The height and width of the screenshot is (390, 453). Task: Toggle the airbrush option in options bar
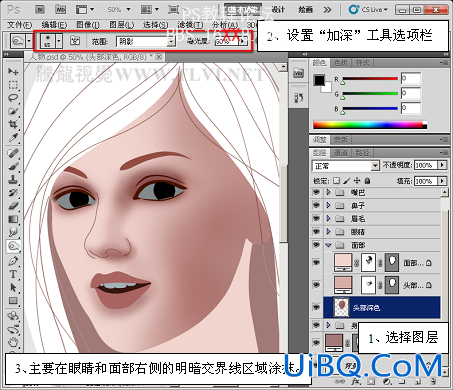tap(76, 41)
